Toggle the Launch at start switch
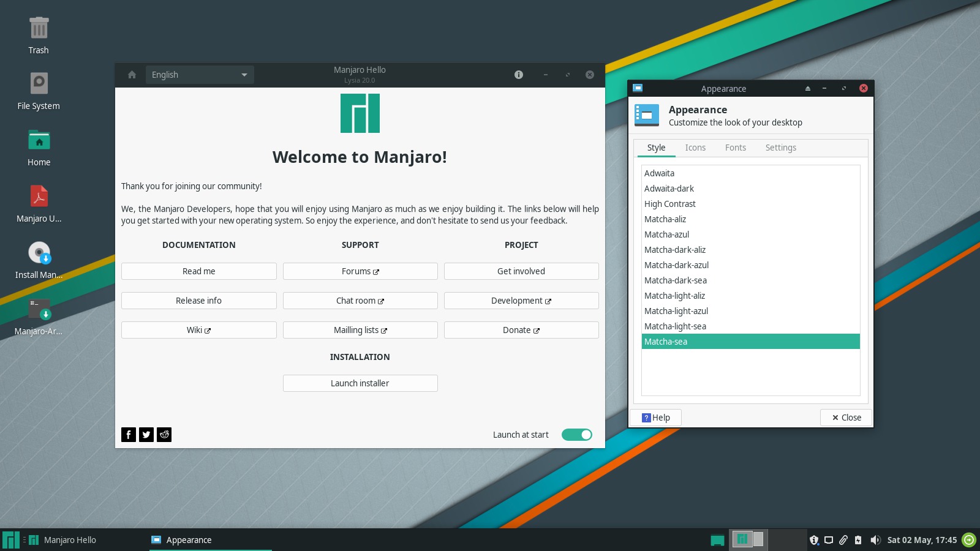The width and height of the screenshot is (980, 551). coord(577,435)
